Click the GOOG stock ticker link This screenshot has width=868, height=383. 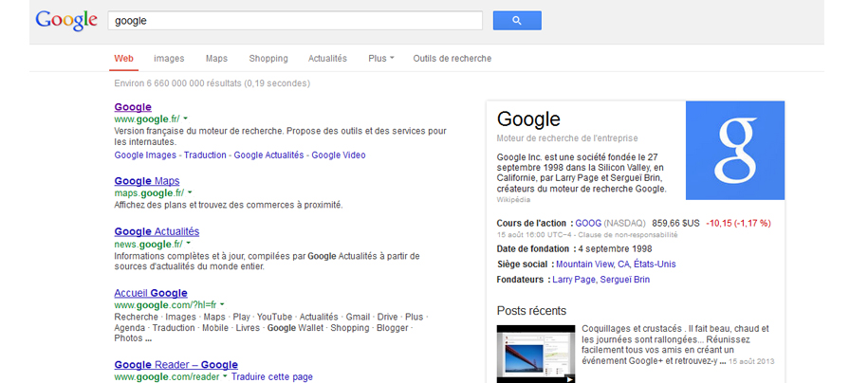[x=588, y=223]
